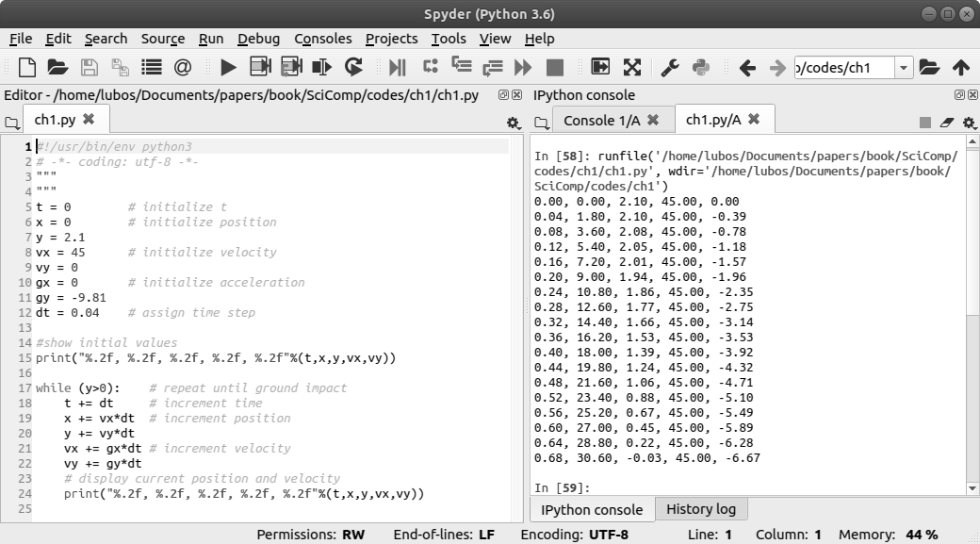This screenshot has height=544, width=980.
Task: Go forward with right arrow
Action: pos(776,68)
